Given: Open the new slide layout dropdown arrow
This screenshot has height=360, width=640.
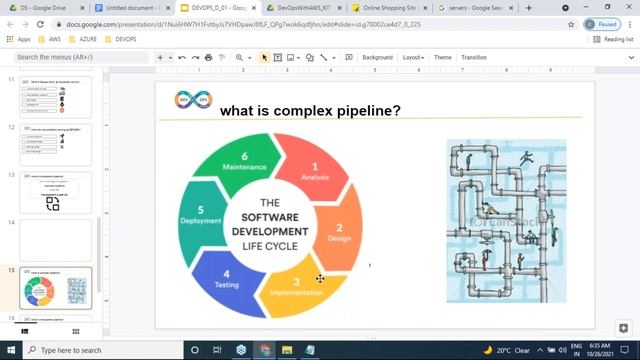Looking at the screenshot, I should 170,58.
